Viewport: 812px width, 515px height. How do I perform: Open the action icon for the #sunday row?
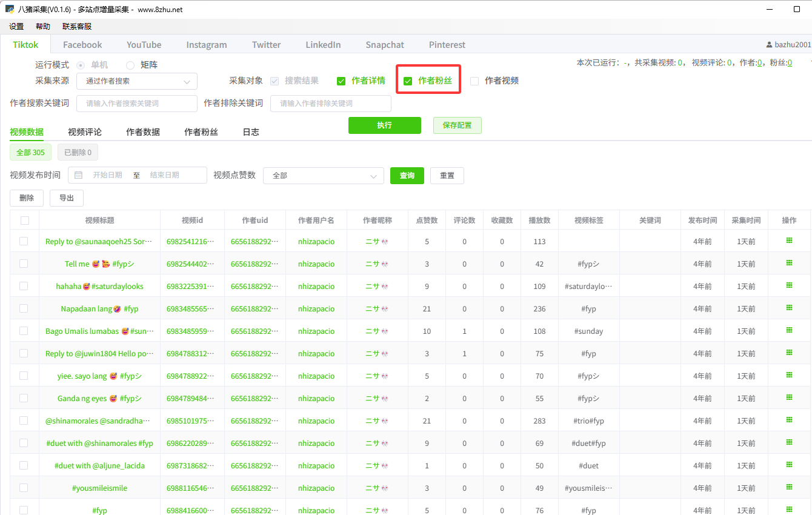coord(789,330)
